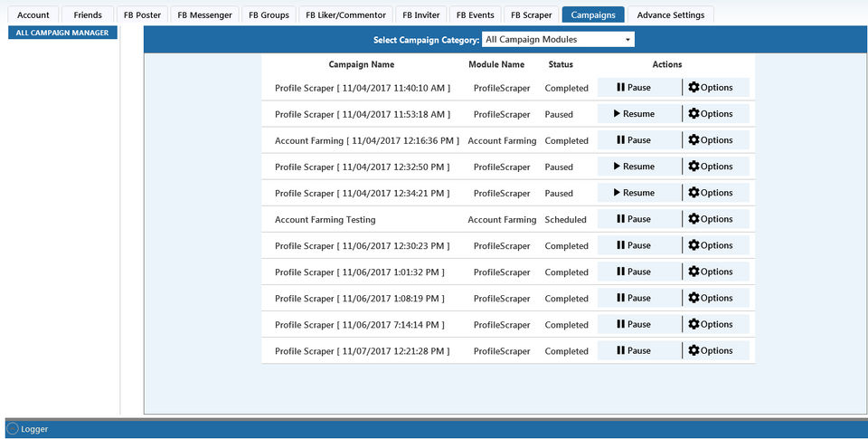Resume Profile Scraper 11:53:18 AM campaign
The width and height of the screenshot is (868, 439).
coord(639,114)
